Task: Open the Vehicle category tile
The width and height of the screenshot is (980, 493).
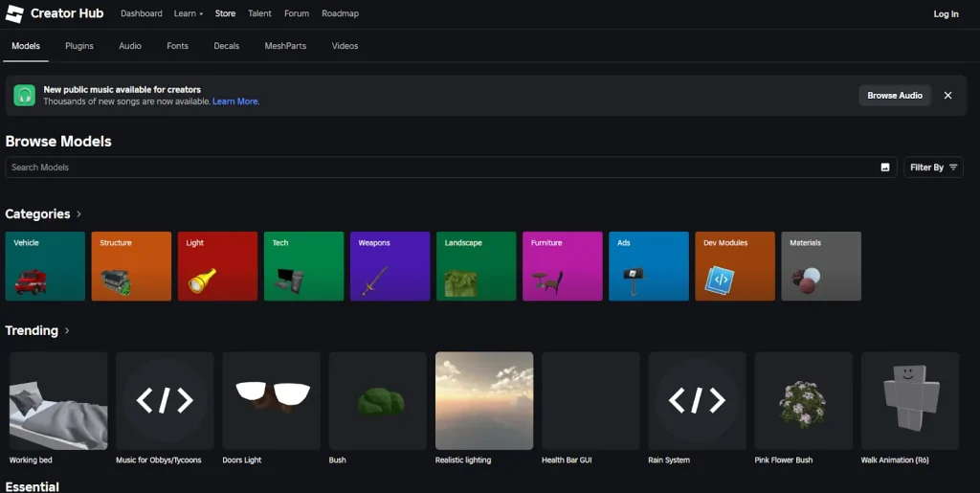Action: [45, 266]
